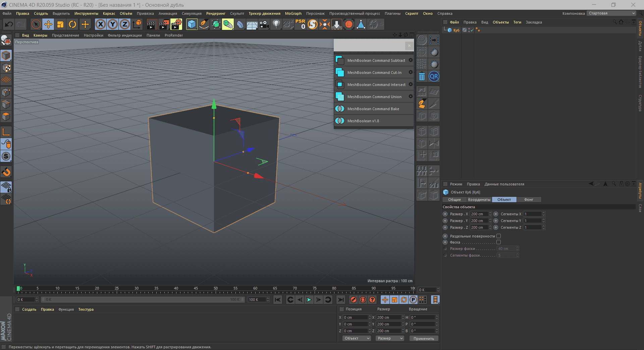Click Размер . X value field
This screenshot has width=644, height=350.
pyautogui.click(x=479, y=214)
